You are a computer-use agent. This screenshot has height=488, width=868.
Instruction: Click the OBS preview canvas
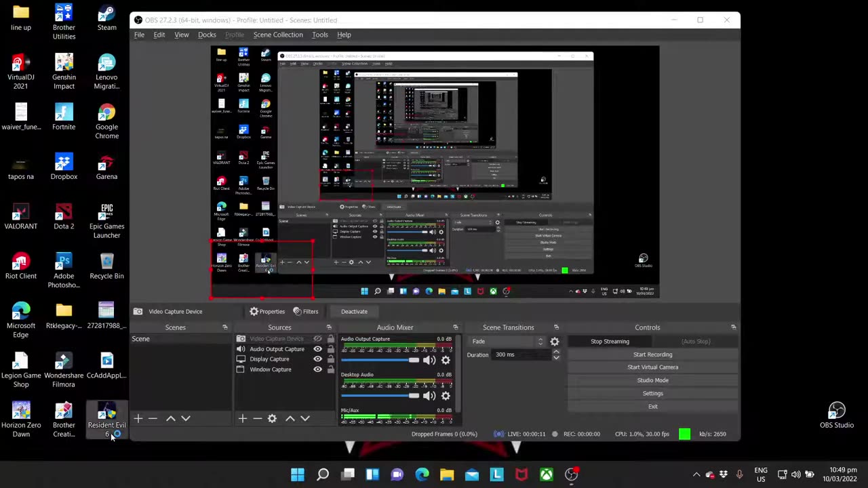pos(434,172)
